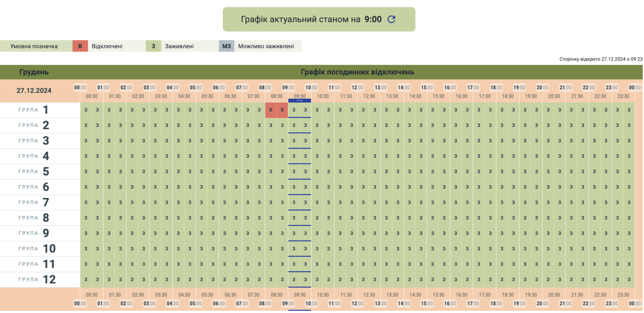This screenshot has width=644, height=313.
Task: Click the gray МЗ legend icon
Action: click(226, 46)
